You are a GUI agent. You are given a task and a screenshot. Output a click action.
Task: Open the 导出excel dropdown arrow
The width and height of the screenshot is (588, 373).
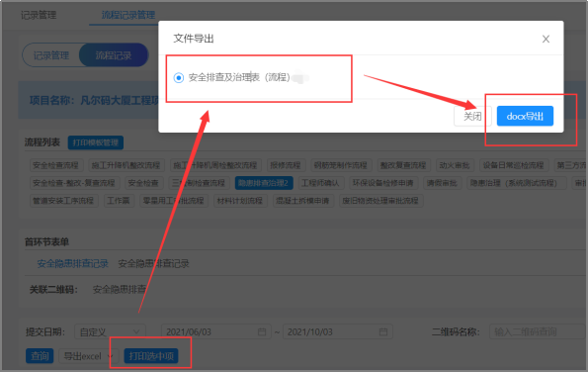click(111, 356)
